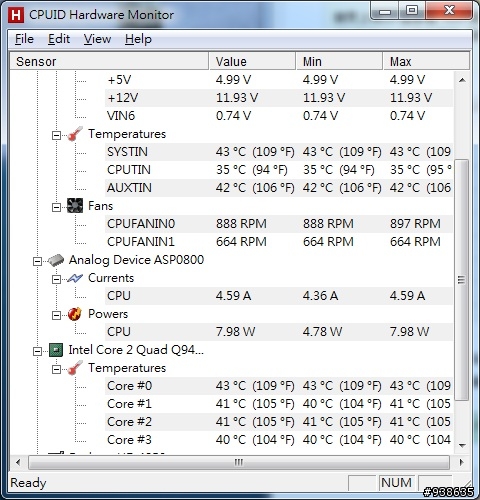Select the Core #2 temperature row
Screen dimensions: 480x500
(279, 422)
